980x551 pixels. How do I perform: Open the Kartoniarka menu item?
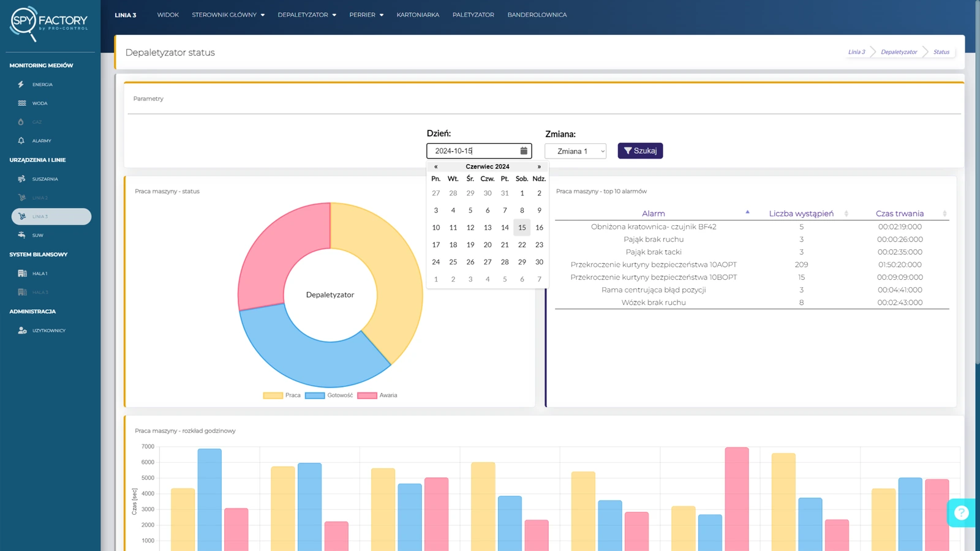[418, 15]
